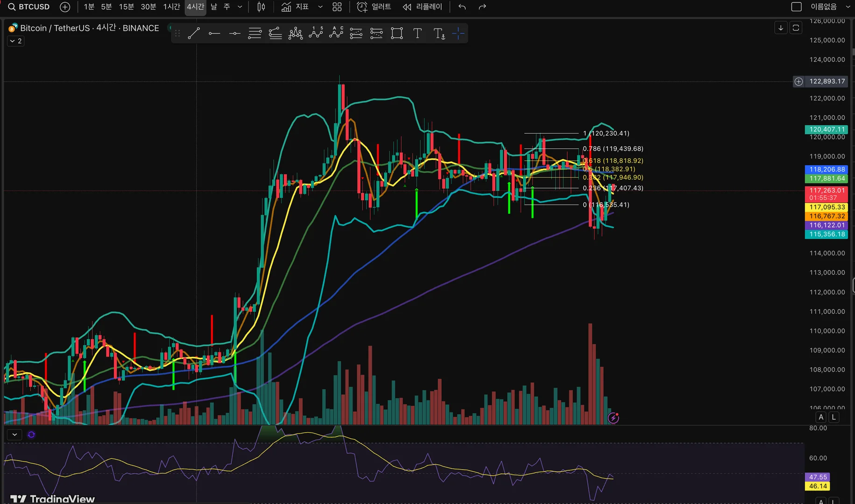Select the Elliott Correction Wave ABC tool

[x=336, y=33]
